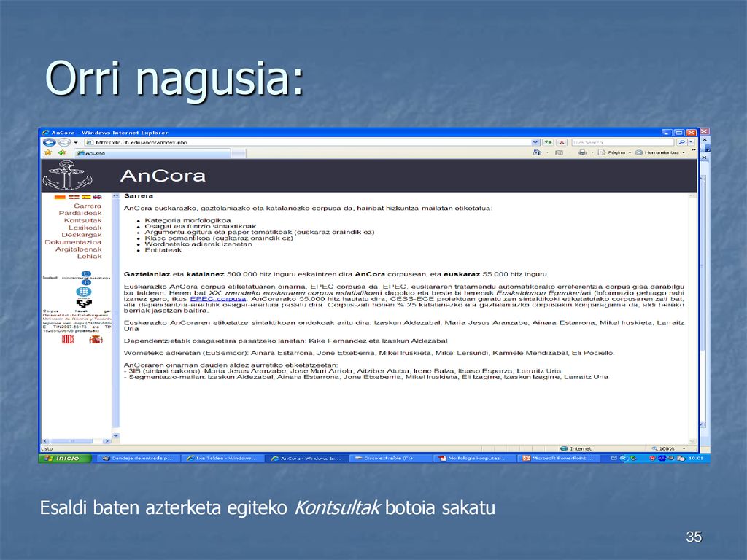Click the sidebar vertical scrollbar down arrow

coord(116,435)
